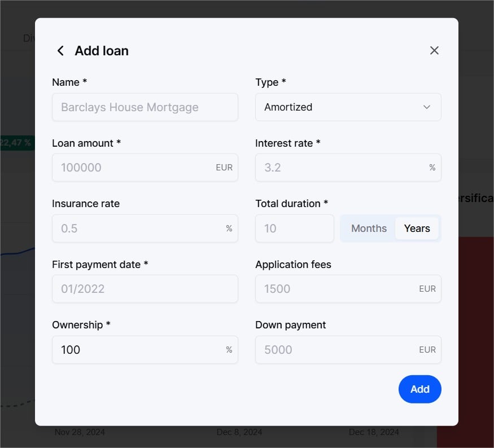This screenshot has height=448, width=494.
Task: Switch duration unit to Months
Action: point(369,229)
